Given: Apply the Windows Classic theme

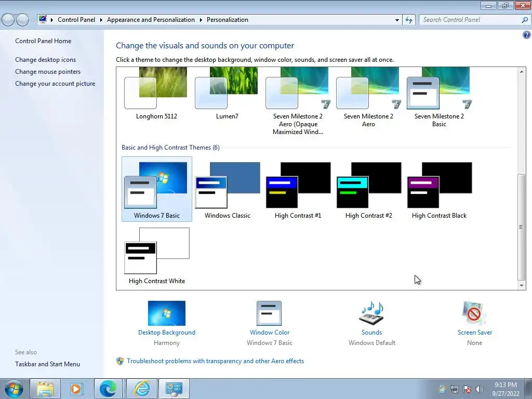Looking at the screenshot, I should click(x=228, y=189).
